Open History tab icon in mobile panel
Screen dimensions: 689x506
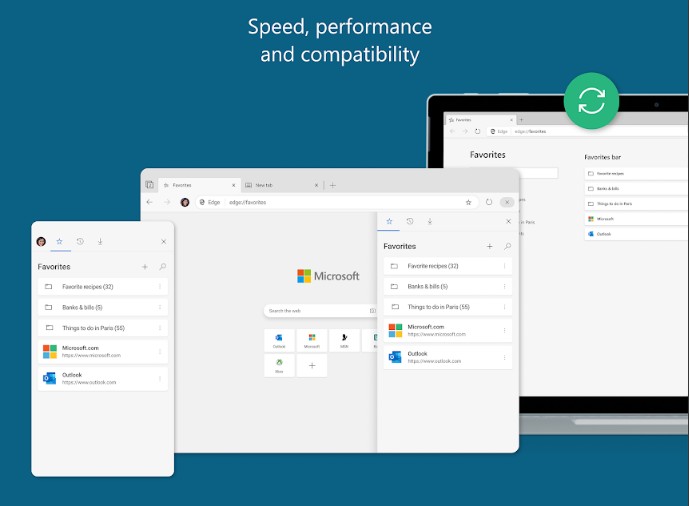coord(80,241)
